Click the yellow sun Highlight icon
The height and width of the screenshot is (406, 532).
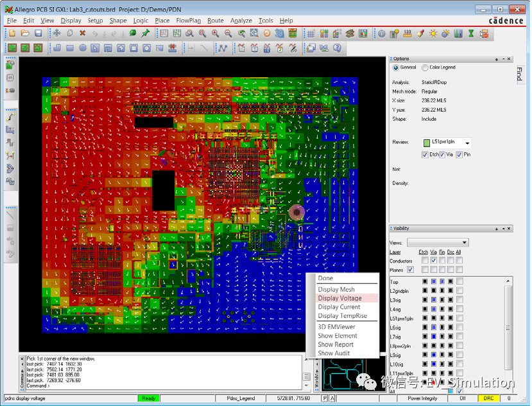tap(433, 33)
